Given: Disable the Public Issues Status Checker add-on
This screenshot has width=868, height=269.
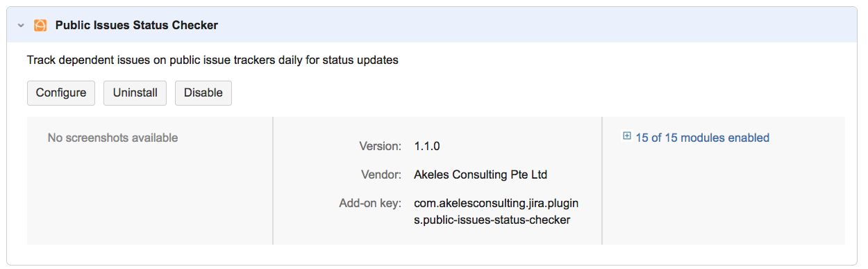Looking at the screenshot, I should click(203, 92).
